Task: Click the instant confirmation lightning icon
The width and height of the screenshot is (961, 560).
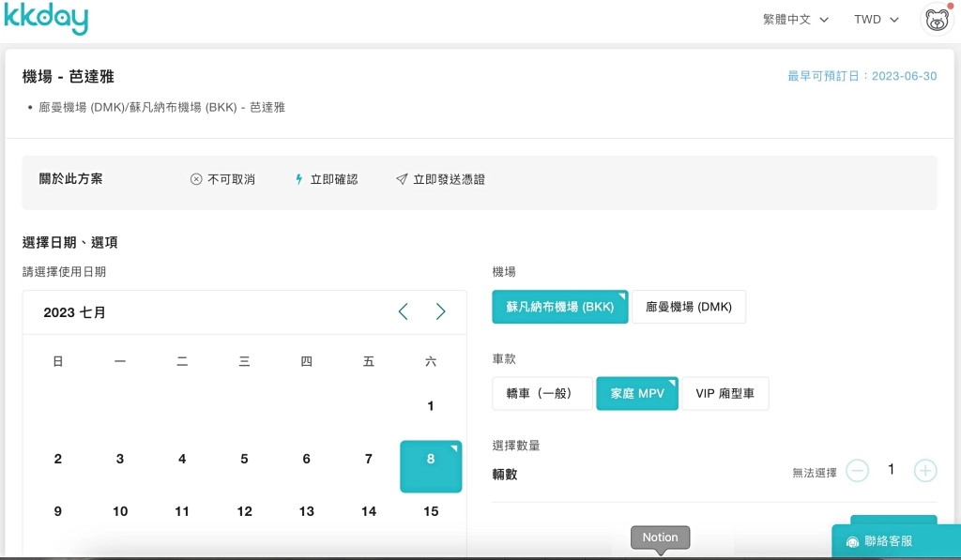Action: click(x=299, y=179)
